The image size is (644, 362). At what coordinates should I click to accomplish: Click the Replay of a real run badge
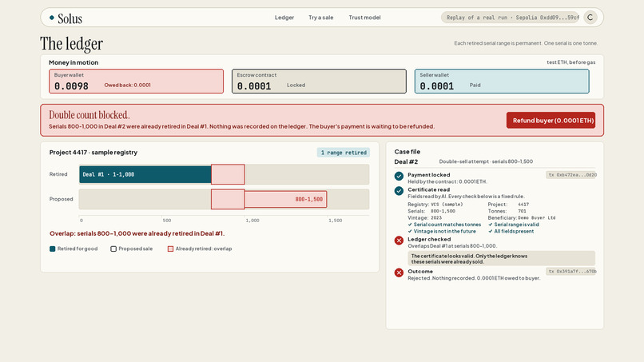pyautogui.click(x=510, y=18)
